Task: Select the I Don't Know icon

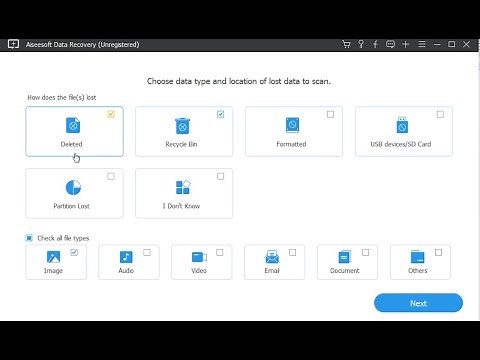Action: click(183, 187)
